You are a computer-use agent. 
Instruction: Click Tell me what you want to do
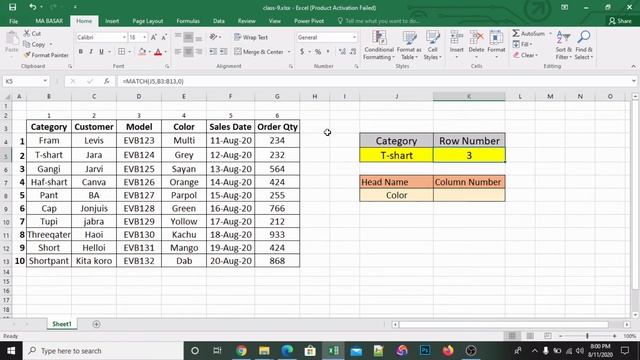click(x=379, y=21)
